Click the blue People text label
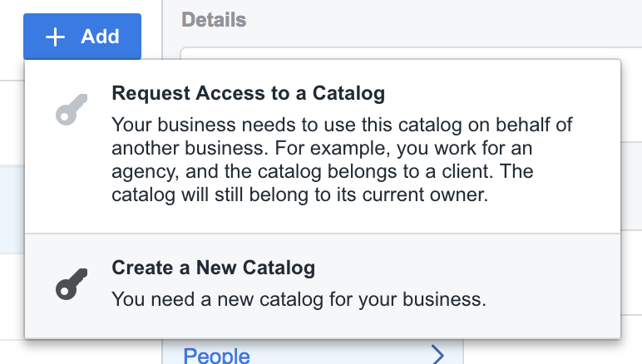 tap(217, 356)
